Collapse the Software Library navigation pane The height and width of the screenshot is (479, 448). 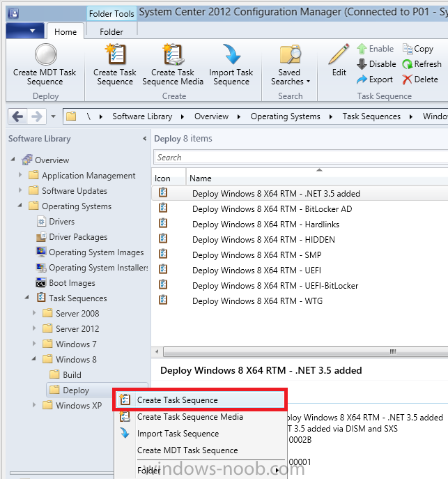tap(145, 139)
